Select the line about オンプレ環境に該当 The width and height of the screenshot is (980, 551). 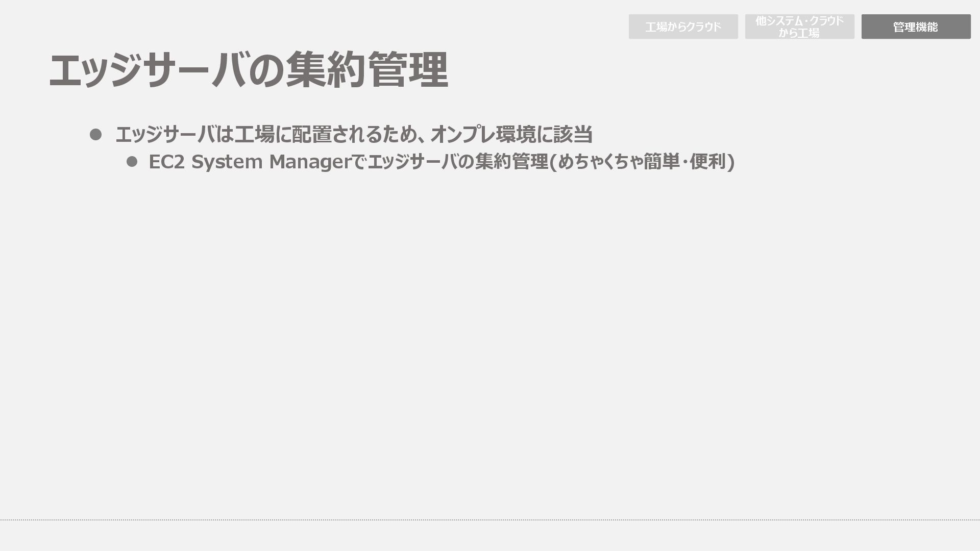click(353, 135)
